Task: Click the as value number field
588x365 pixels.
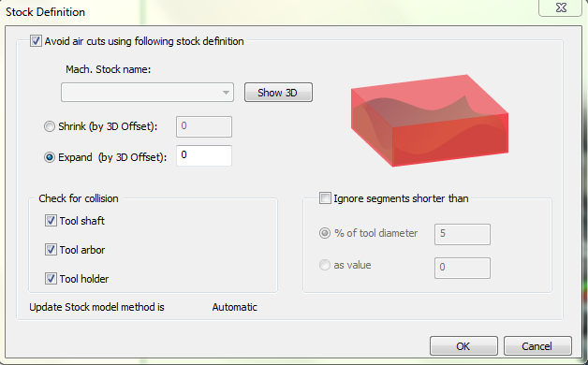Action: click(x=463, y=268)
